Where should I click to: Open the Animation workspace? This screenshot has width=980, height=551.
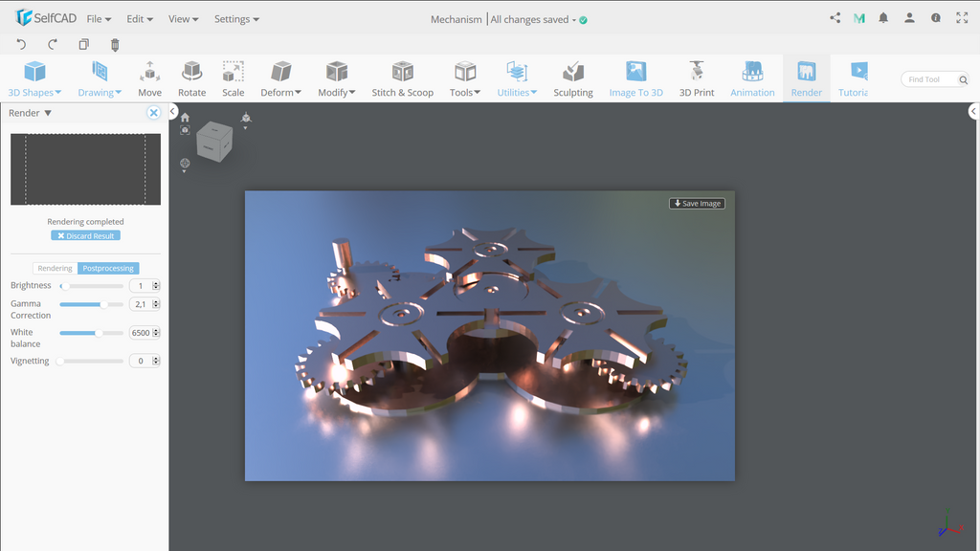click(752, 78)
